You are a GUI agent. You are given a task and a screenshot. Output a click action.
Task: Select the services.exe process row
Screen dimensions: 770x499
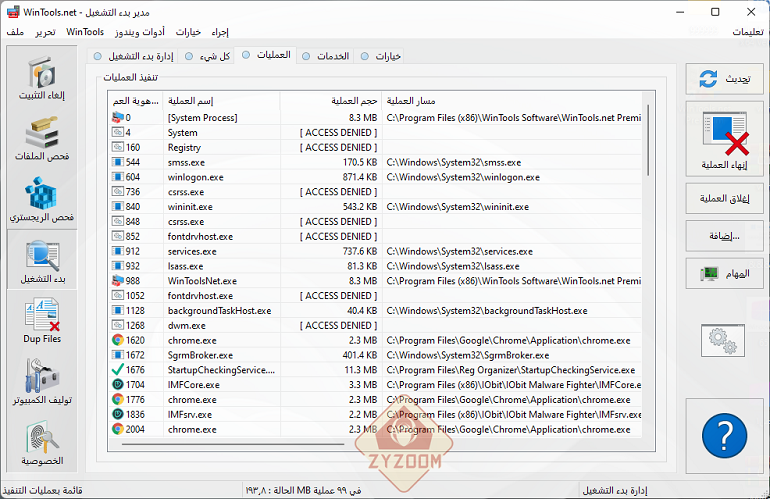376,251
